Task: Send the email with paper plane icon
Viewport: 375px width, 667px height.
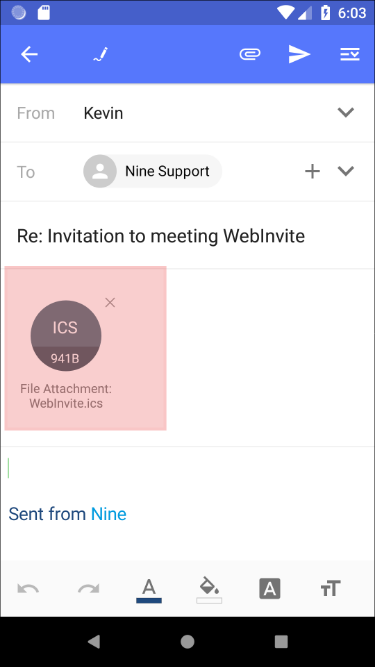Action: tap(299, 54)
